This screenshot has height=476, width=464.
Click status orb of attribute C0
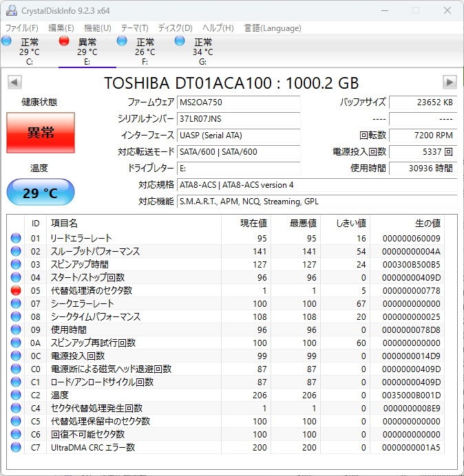16,369
